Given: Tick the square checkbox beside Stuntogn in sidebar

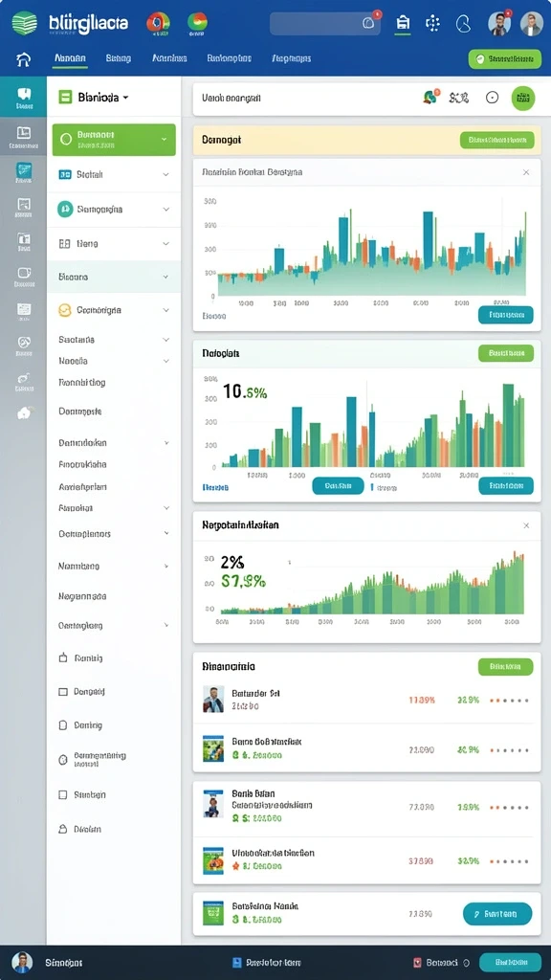Looking at the screenshot, I should (62, 795).
